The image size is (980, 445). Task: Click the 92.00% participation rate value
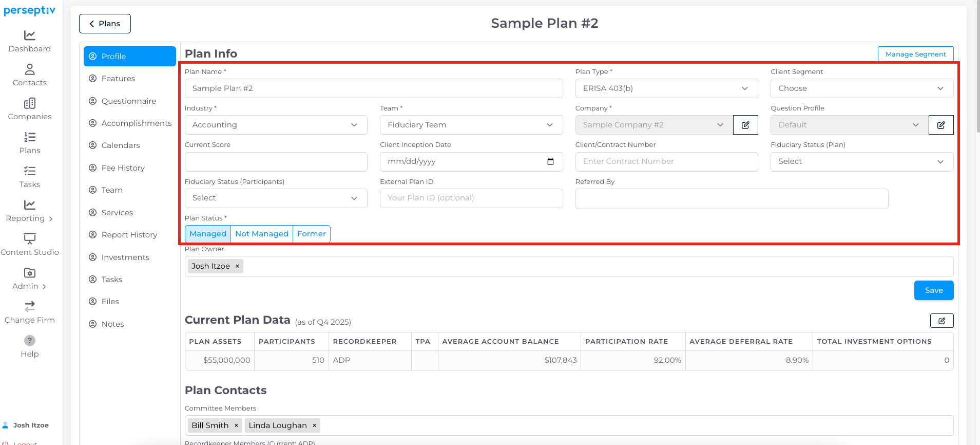667,360
